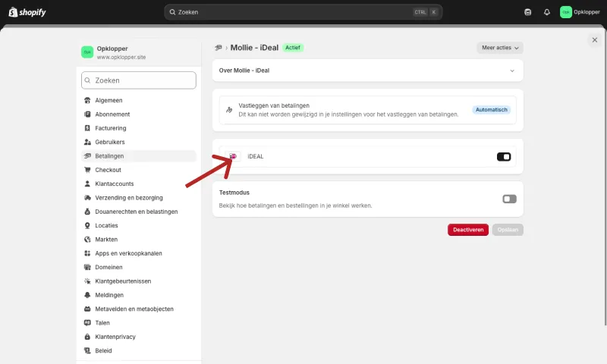The height and width of the screenshot is (364, 607).
Task: Click the Testmodus heading
Action: [234, 193]
